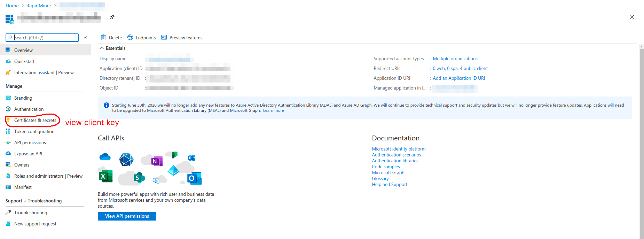Click the Quickstart cloud icon in sidebar

pyautogui.click(x=8, y=61)
